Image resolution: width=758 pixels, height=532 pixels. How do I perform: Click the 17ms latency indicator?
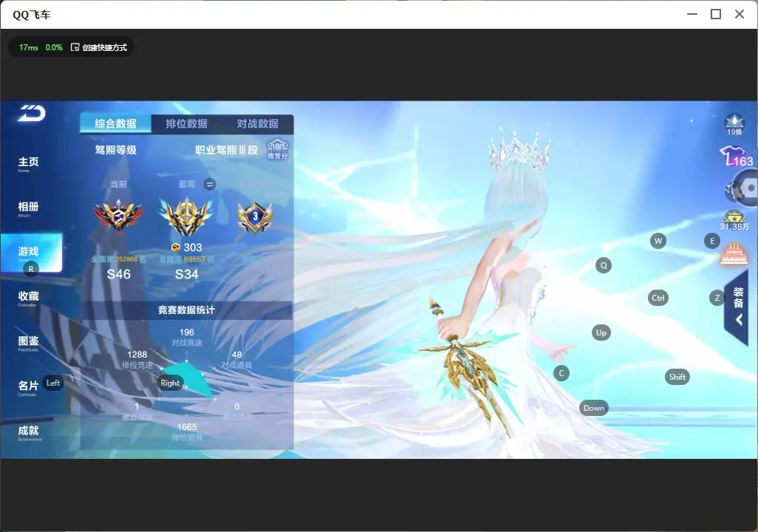click(29, 47)
